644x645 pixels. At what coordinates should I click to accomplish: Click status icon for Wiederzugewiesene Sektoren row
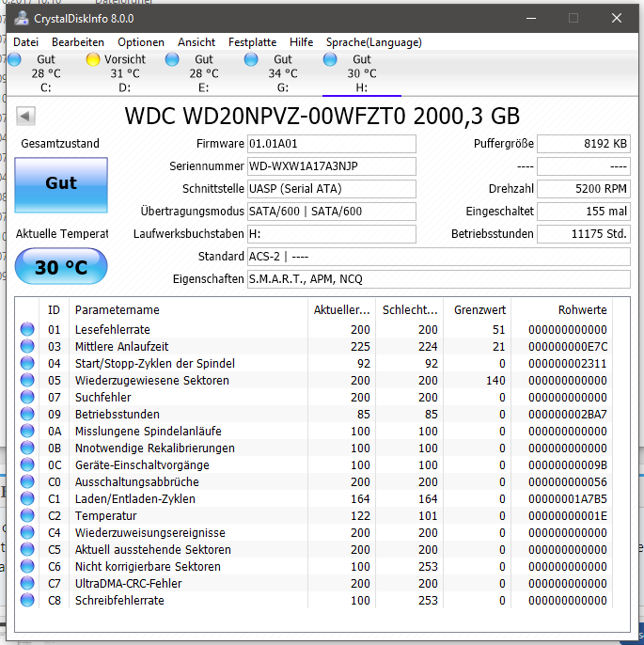pyautogui.click(x=27, y=380)
